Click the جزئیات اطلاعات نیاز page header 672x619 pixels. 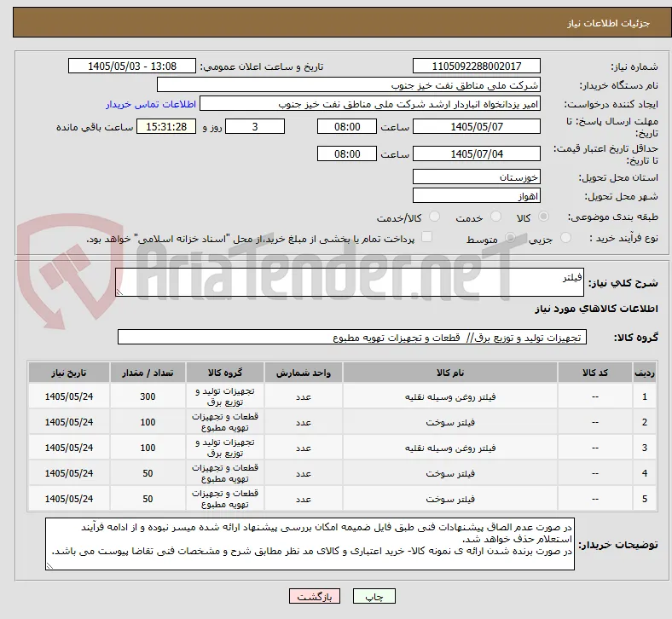(609, 23)
